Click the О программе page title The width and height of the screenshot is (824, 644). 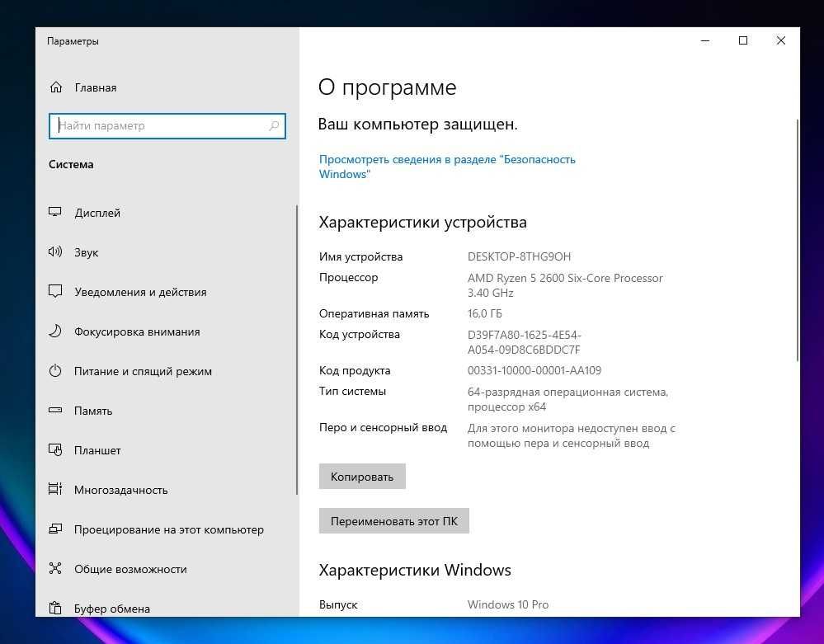click(x=388, y=87)
